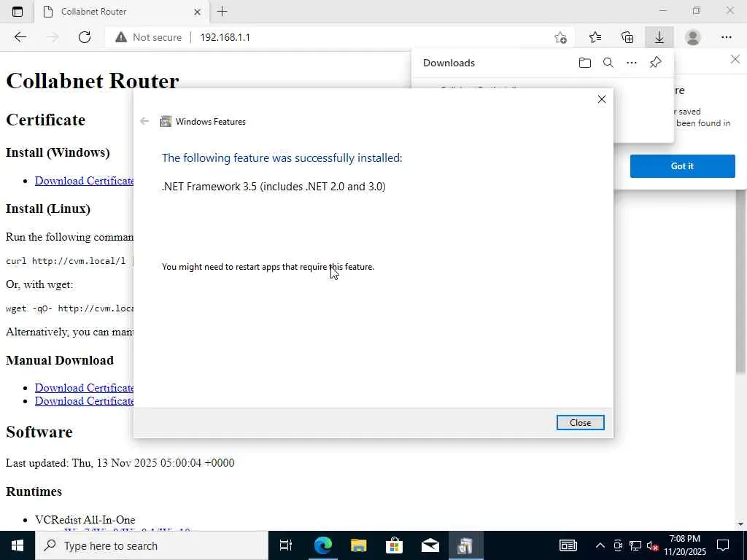Open Edge Settings and more menu
Screen dimensions: 747x560
[x=726, y=37]
